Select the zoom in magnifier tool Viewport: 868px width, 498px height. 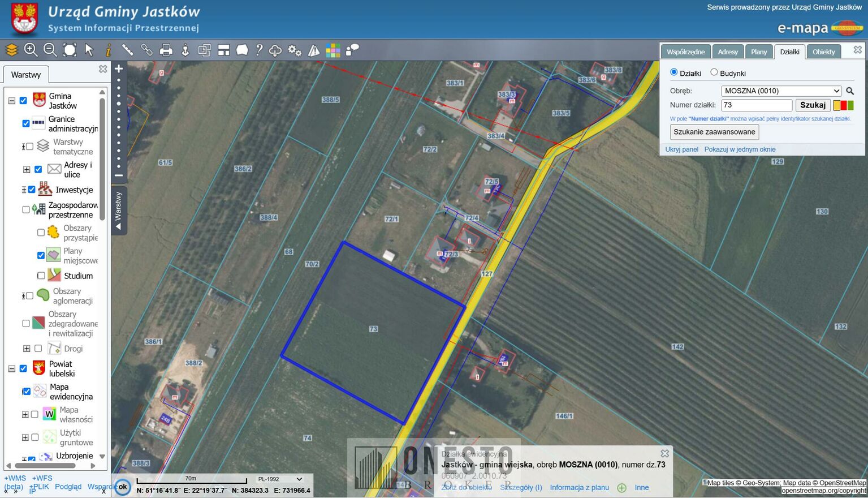pos(31,50)
